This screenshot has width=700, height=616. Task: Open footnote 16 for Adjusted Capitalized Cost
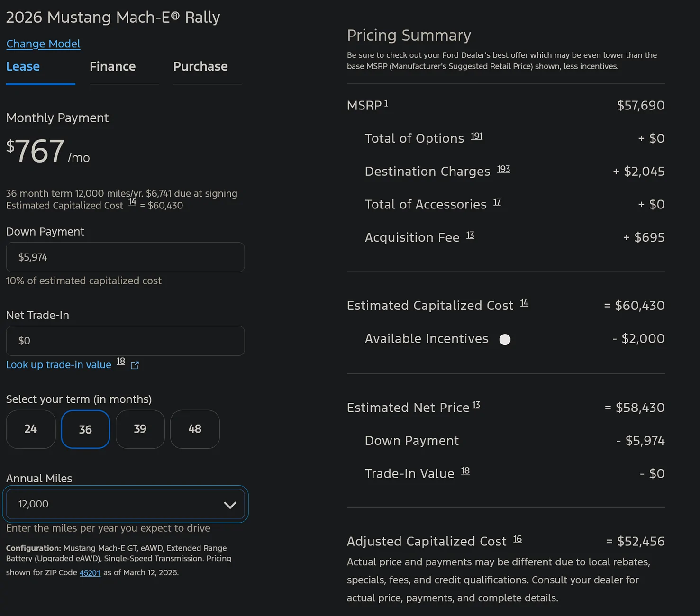(x=518, y=539)
